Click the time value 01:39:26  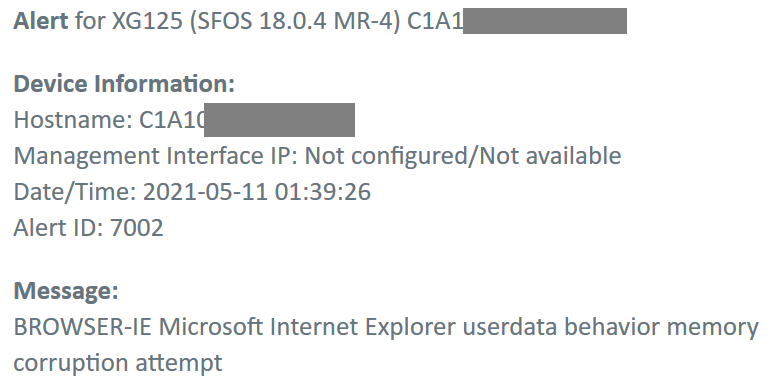click(322, 192)
